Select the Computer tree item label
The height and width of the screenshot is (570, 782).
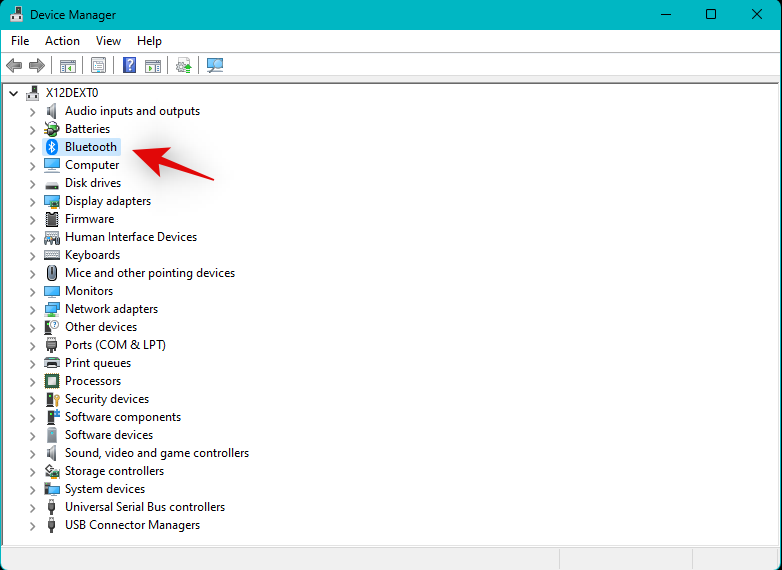point(92,165)
